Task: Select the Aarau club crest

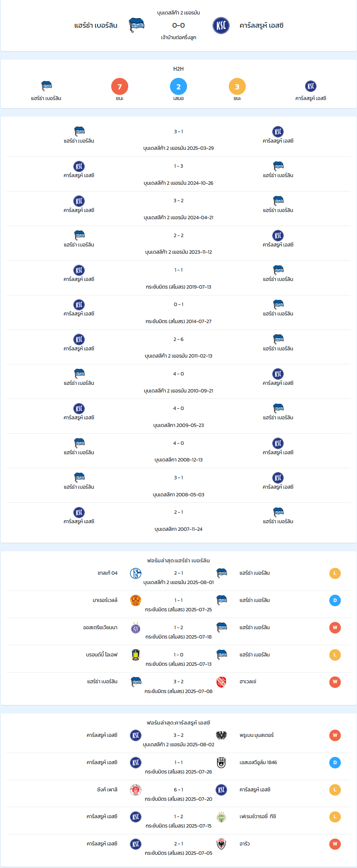Action: tap(221, 844)
